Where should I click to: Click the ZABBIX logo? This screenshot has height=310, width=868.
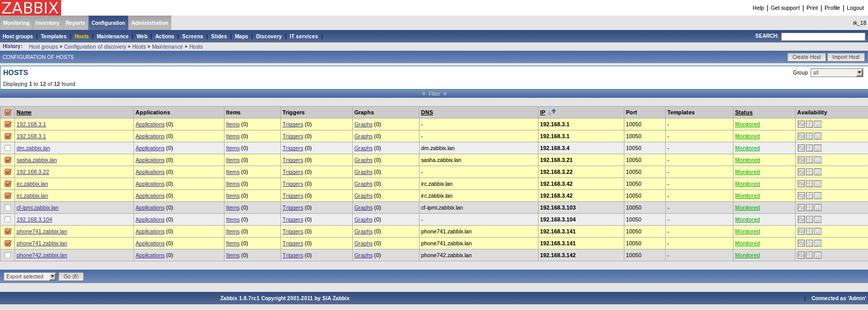(x=31, y=8)
